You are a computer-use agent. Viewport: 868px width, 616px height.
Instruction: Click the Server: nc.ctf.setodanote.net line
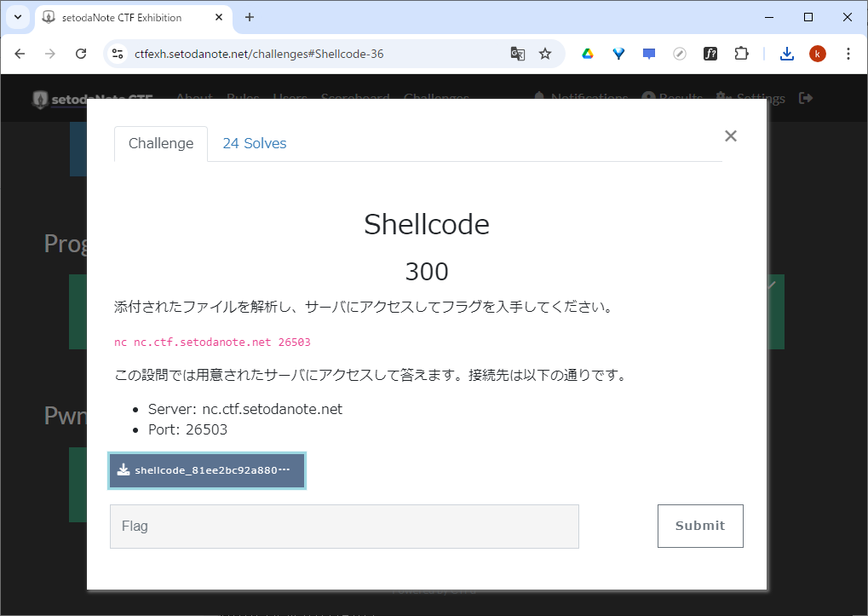(245, 409)
